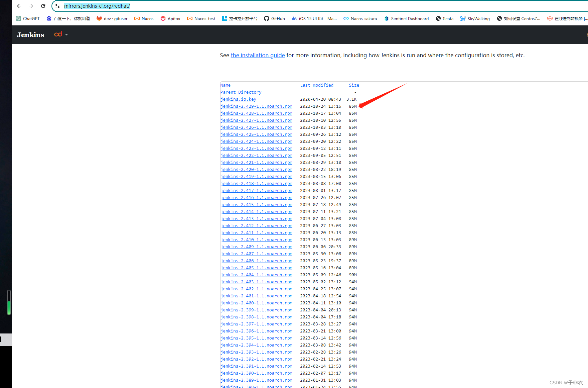Go to Parent Directory

pyautogui.click(x=241, y=92)
